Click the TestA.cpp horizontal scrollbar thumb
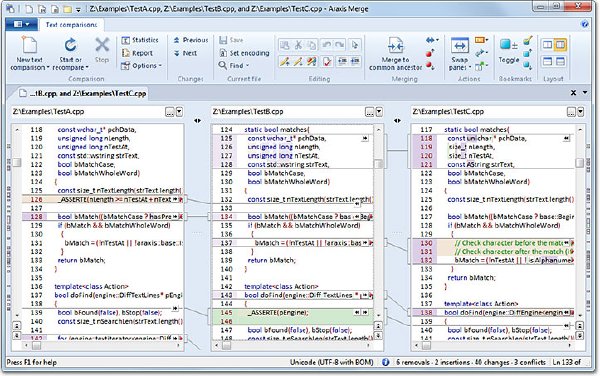The width and height of the screenshot is (600, 376). pos(36,345)
